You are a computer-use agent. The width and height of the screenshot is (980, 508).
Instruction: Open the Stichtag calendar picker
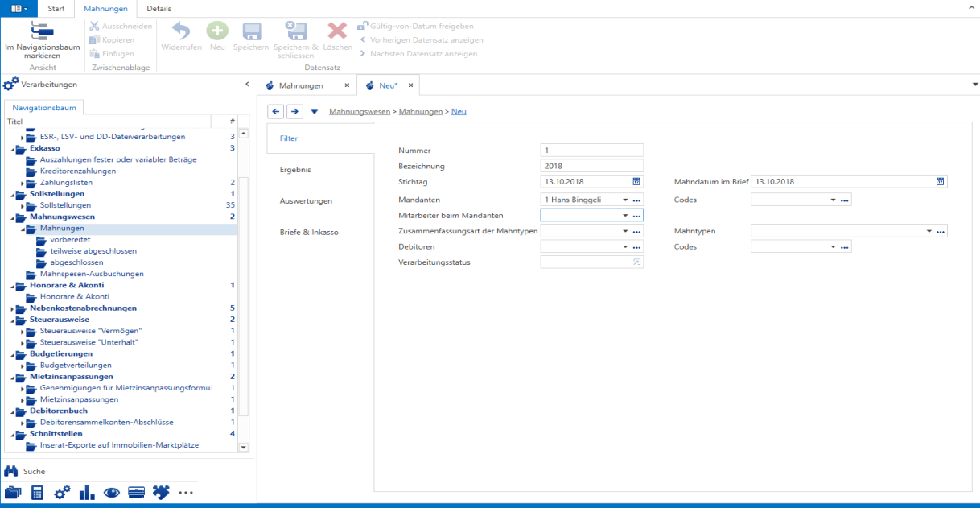point(636,182)
